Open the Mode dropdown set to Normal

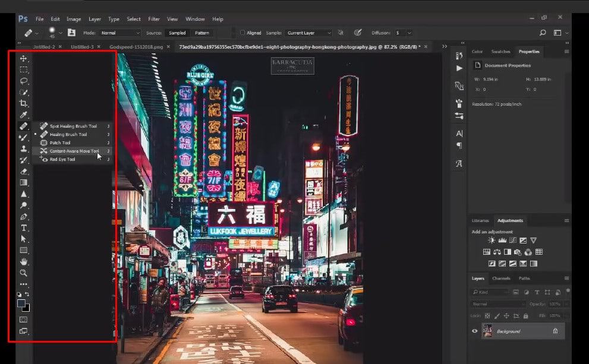point(120,33)
